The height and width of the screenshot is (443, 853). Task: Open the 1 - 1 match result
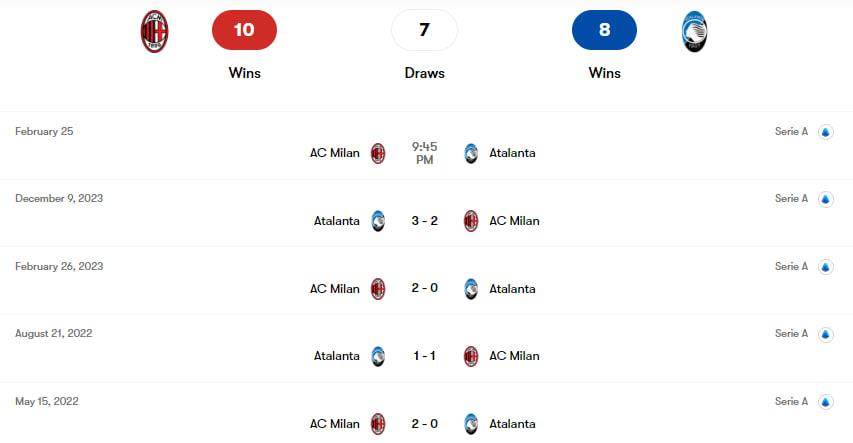coord(424,356)
